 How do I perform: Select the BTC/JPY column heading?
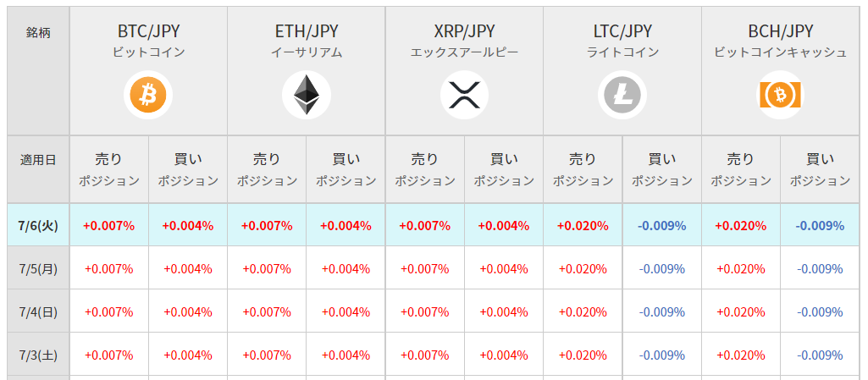coord(148,31)
